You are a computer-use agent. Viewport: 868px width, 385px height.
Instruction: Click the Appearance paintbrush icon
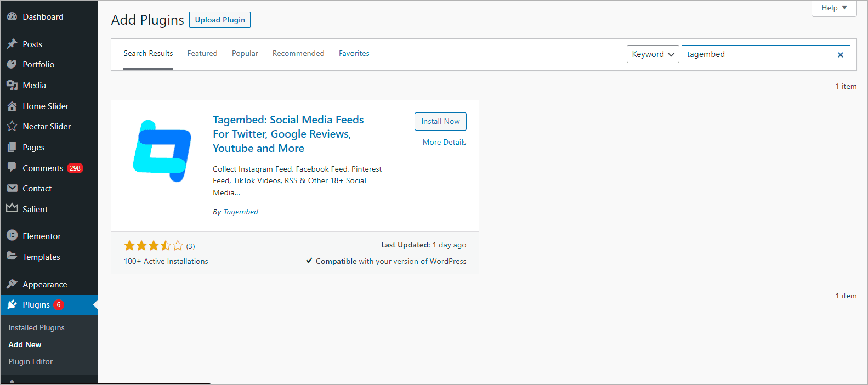tap(12, 284)
